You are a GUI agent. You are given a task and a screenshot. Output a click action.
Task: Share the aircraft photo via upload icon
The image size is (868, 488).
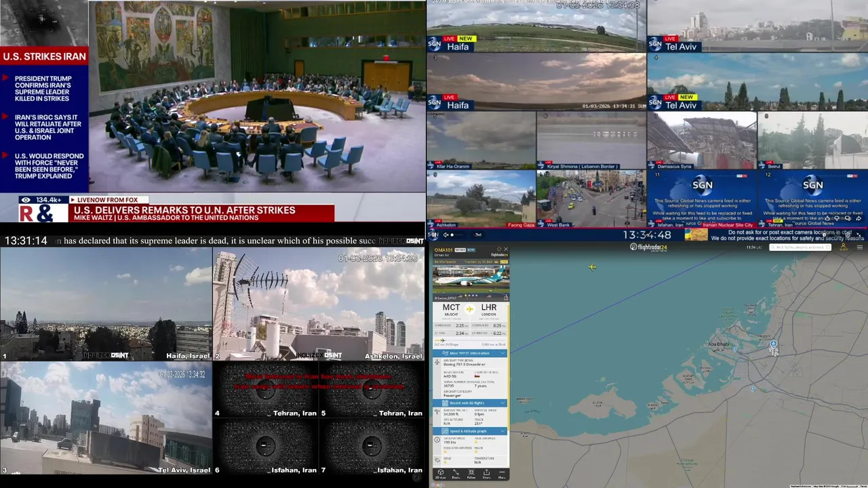tap(506, 297)
